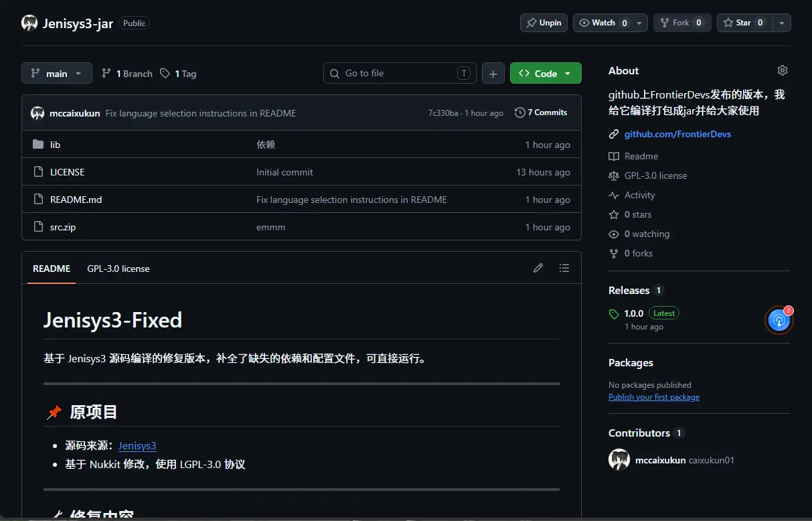Click Publish your first package link
This screenshot has height=521, width=812.
pos(654,397)
